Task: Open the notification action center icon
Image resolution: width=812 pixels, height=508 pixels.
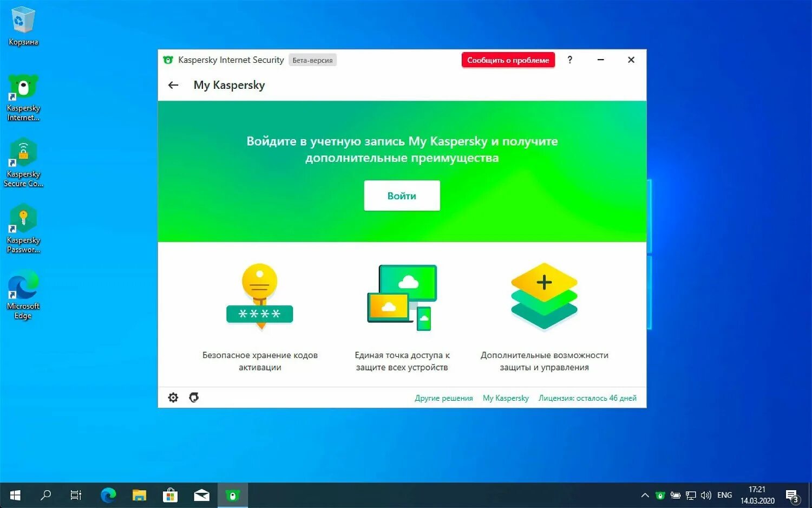Action: point(793,496)
